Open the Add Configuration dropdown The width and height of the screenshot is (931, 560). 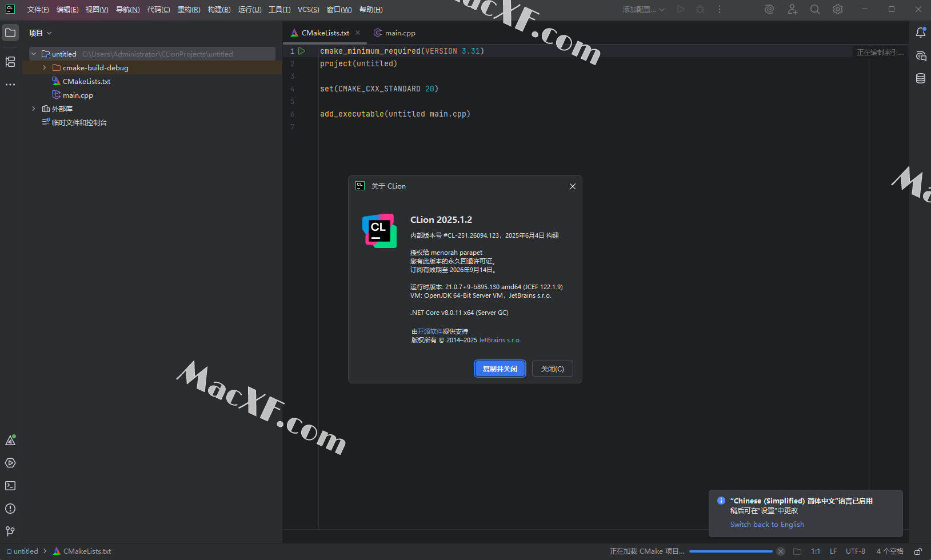point(644,9)
